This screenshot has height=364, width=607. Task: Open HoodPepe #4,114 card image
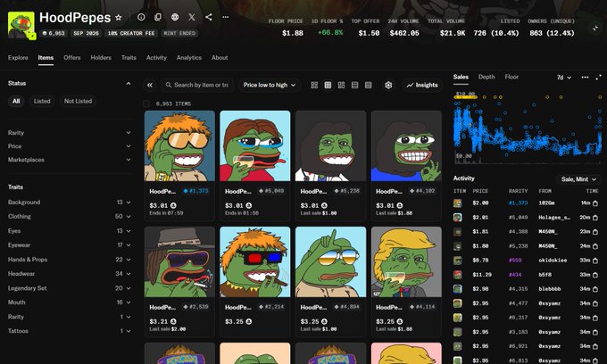(x=406, y=262)
